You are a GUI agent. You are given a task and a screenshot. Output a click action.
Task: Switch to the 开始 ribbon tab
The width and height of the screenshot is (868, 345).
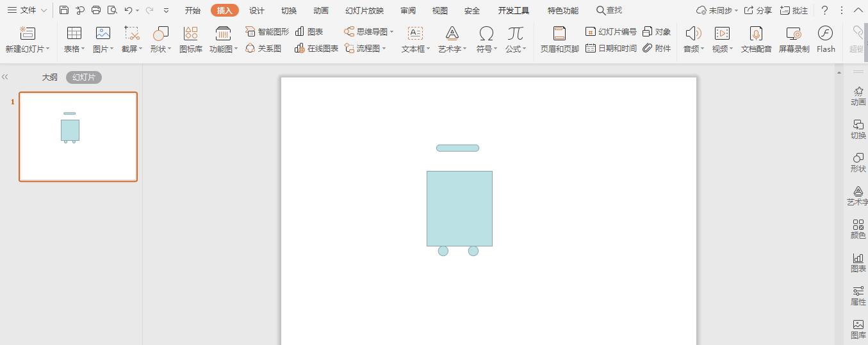click(x=193, y=10)
